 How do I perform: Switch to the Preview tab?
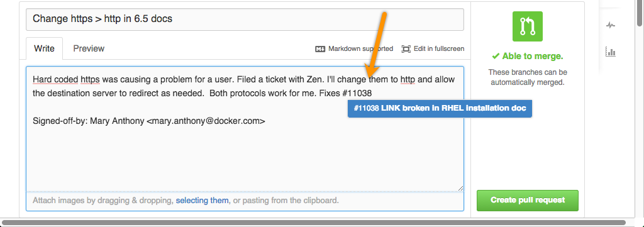coord(89,48)
